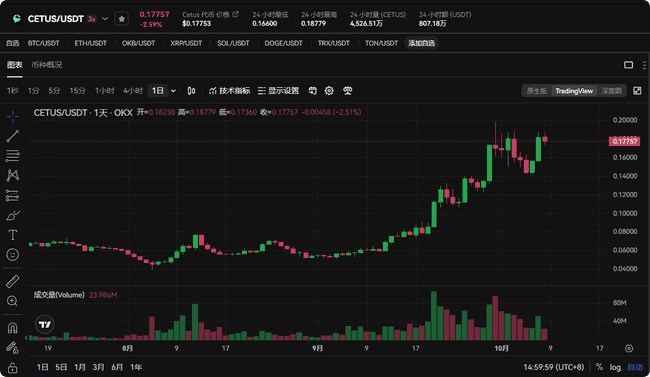This screenshot has height=377, width=650.
Task: Switch to the 币种概况 tab
Action: coord(47,65)
